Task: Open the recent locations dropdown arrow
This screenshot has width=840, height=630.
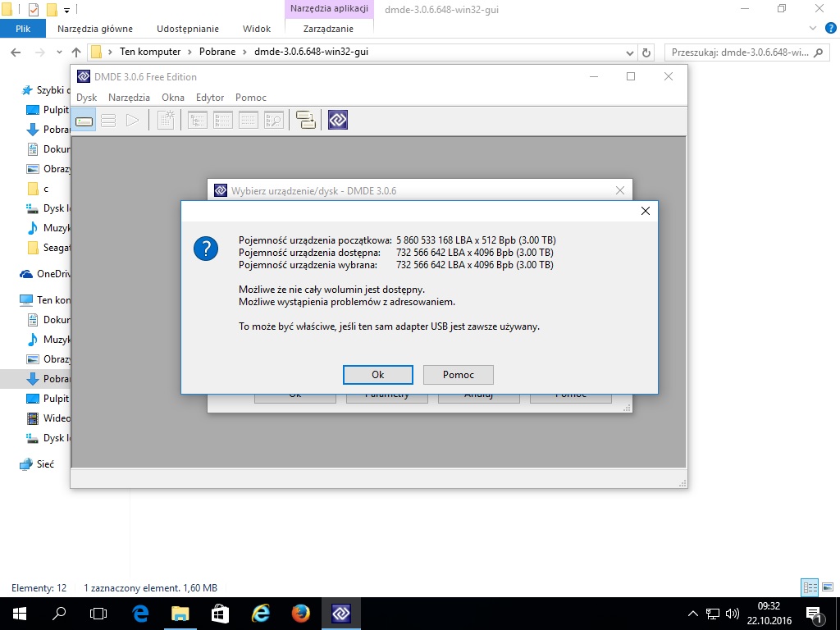Action: [59, 52]
